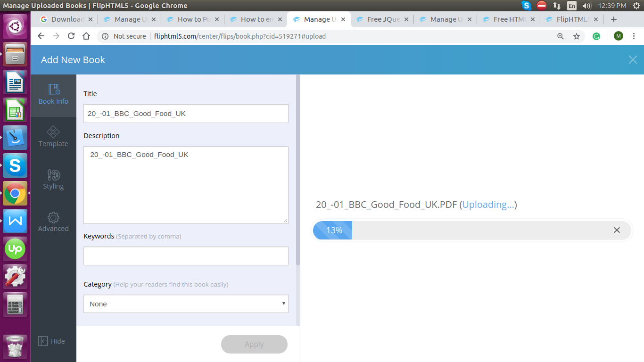Viewport: 644px width, 362px height.
Task: Click the browser zoom magnifier icon
Action: [561, 36]
